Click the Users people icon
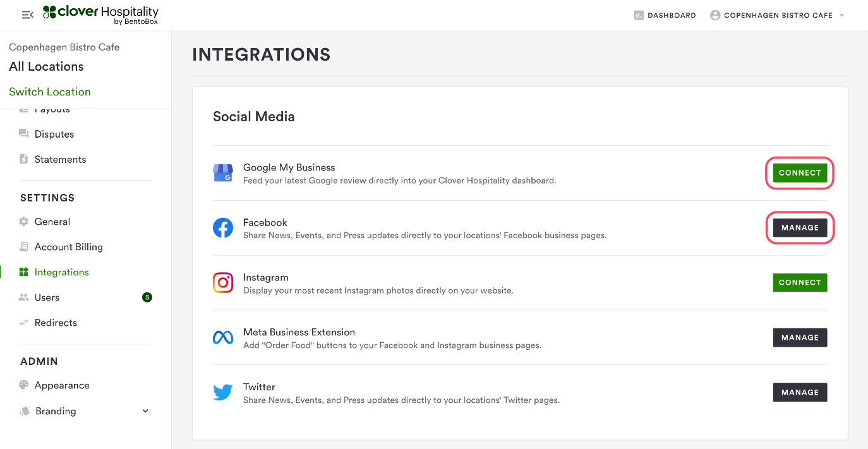 tap(24, 297)
